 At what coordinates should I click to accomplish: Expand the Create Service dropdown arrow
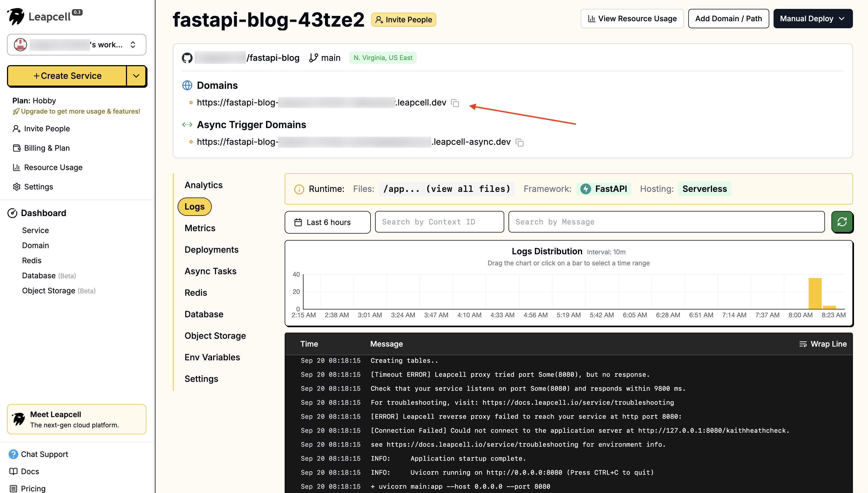click(x=136, y=76)
